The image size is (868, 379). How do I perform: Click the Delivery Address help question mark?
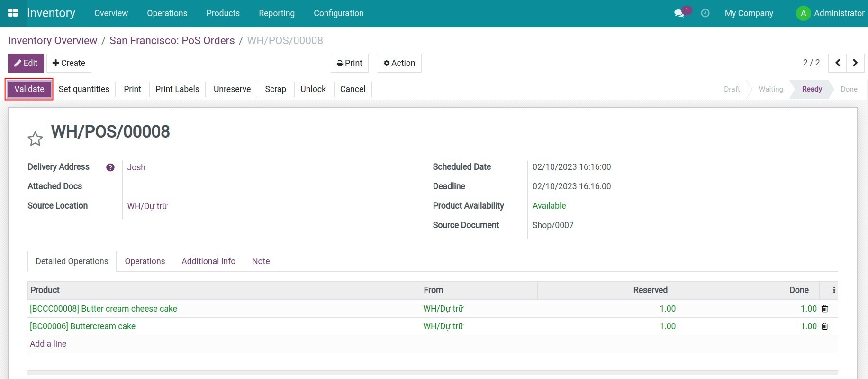[110, 167]
